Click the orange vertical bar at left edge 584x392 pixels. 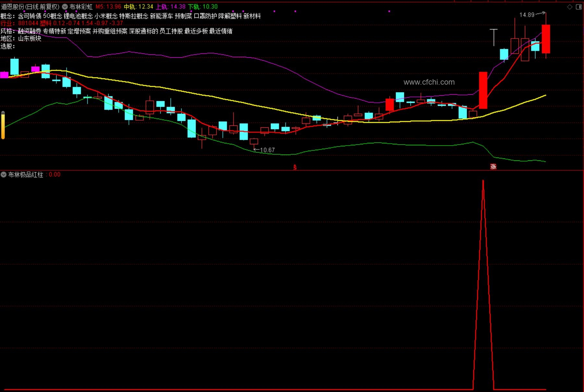(3, 125)
